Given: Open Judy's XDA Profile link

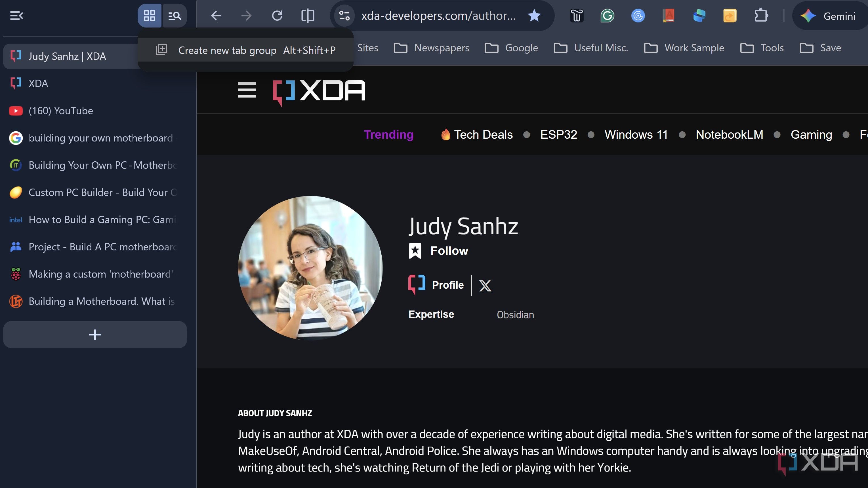Looking at the screenshot, I should click(x=436, y=285).
